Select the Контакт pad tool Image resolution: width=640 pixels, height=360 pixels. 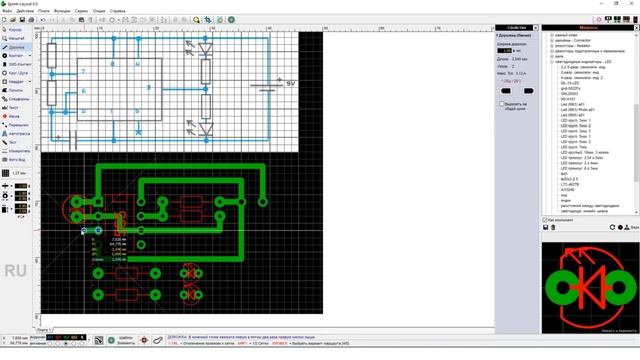pos(12,56)
